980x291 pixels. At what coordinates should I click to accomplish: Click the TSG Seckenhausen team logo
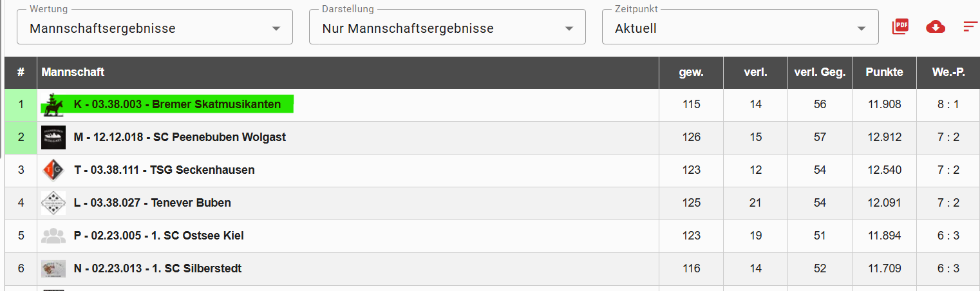pyautogui.click(x=53, y=170)
